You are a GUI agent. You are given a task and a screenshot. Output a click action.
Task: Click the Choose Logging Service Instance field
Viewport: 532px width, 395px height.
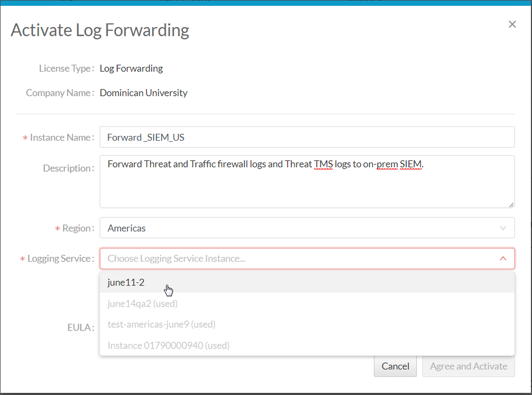tap(298, 259)
